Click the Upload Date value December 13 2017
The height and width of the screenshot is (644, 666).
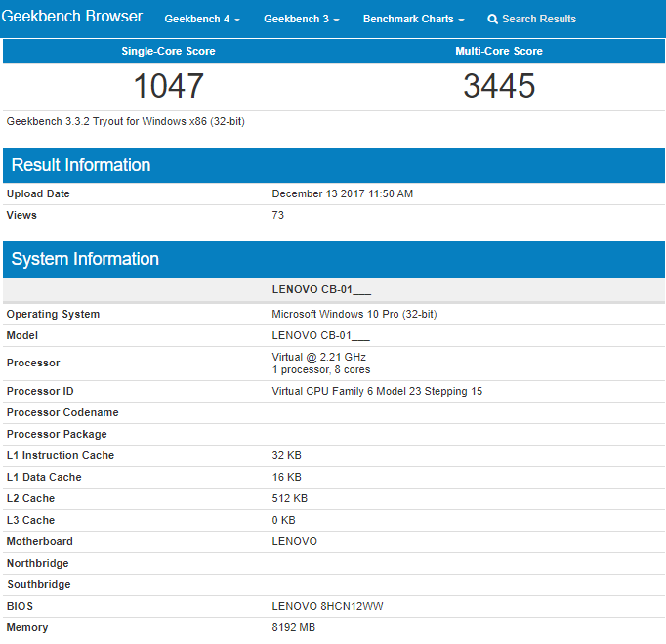tap(342, 193)
